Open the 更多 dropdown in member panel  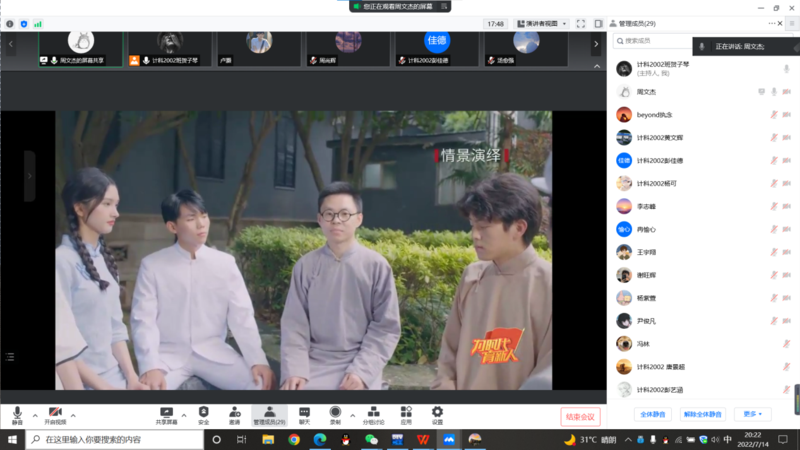tap(753, 414)
